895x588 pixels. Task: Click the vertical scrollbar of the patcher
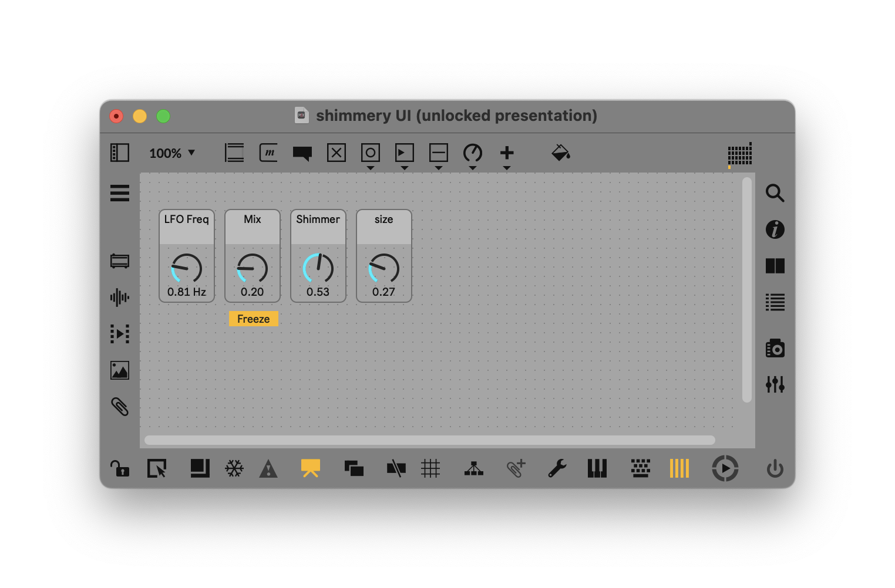pyautogui.click(x=747, y=290)
